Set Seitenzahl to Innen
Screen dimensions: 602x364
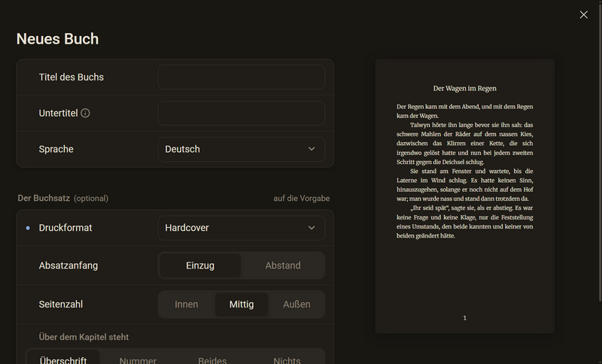pos(187,305)
